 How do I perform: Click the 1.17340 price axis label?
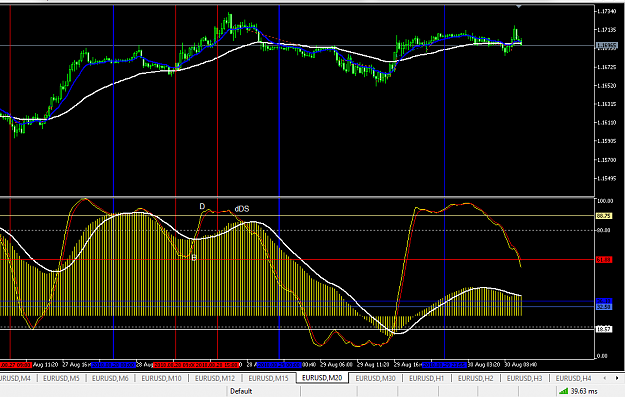pos(607,11)
